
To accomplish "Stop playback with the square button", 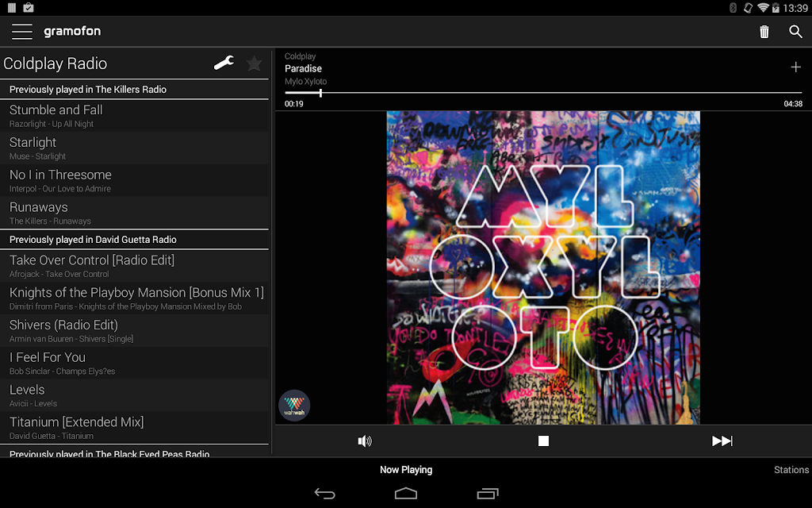I will tap(543, 441).
